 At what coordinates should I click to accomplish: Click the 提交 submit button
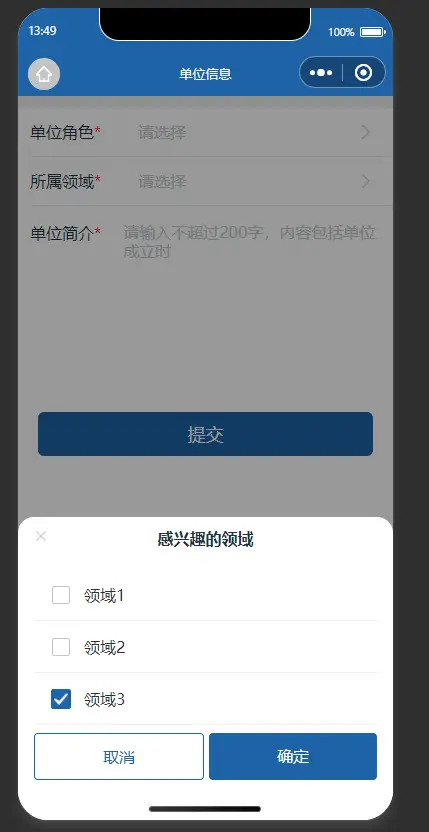click(x=205, y=434)
